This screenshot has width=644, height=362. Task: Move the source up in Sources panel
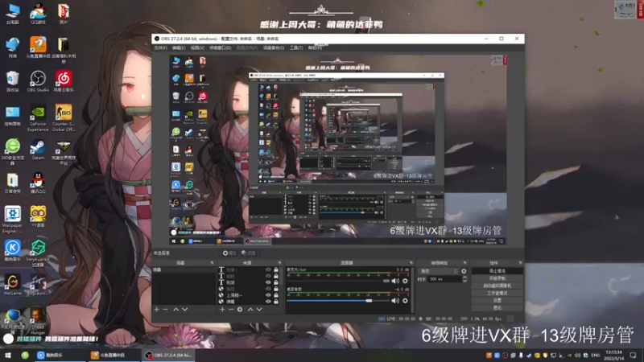pyautogui.click(x=250, y=309)
